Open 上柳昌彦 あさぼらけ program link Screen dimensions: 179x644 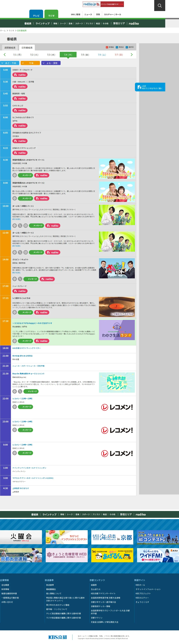point(21,488)
